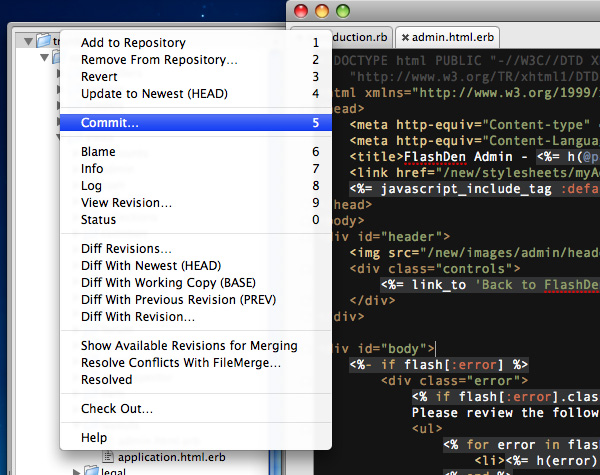Click Resolve Conflicts With FileMerge…
This screenshot has height=475, width=600.
pyautogui.click(x=180, y=363)
